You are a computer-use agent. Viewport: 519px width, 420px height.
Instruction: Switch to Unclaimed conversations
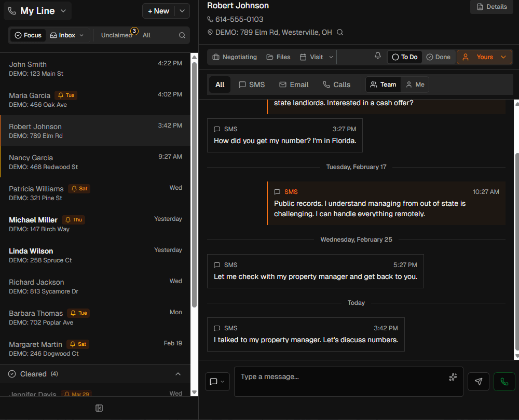(x=116, y=35)
